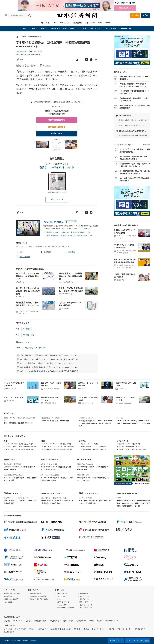The width and height of the screenshot is (154, 644).
Task: Share article by mail icon under the headline
Action: coord(77,60)
